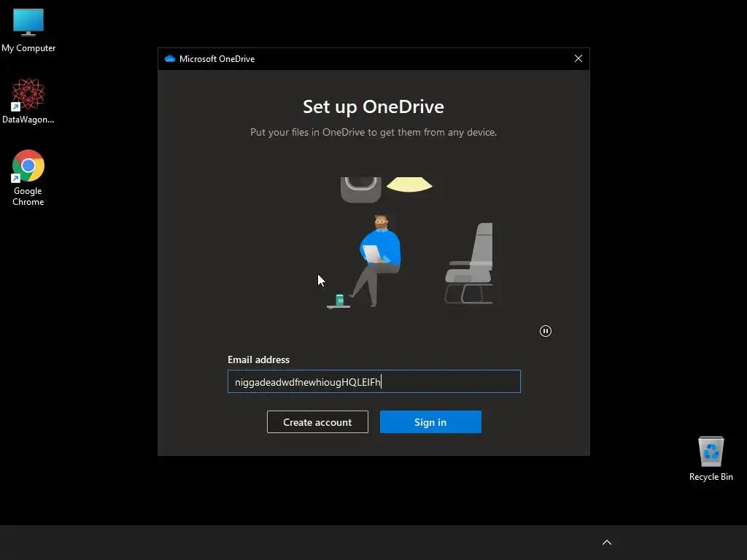747x560 pixels.
Task: Show hidden icons in the system tray
Action: pyautogui.click(x=607, y=542)
